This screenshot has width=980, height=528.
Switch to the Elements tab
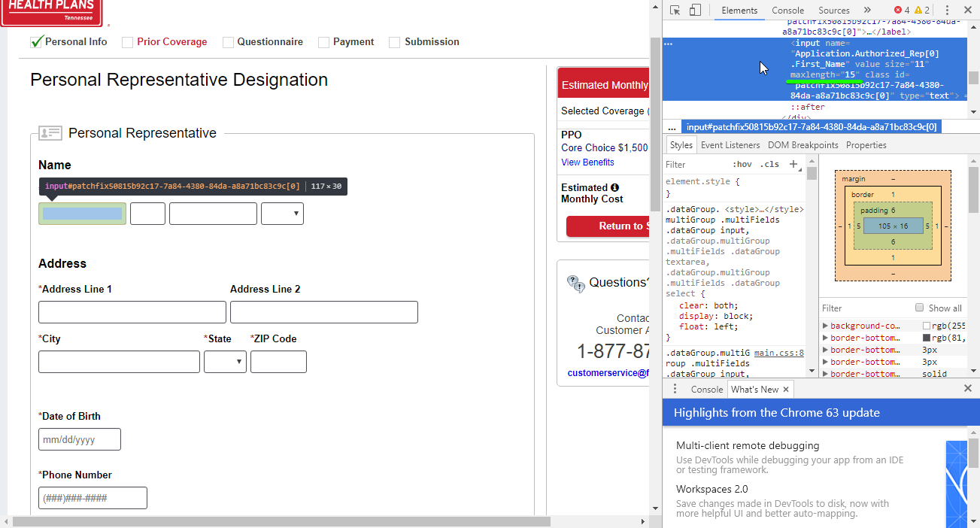[x=739, y=11]
